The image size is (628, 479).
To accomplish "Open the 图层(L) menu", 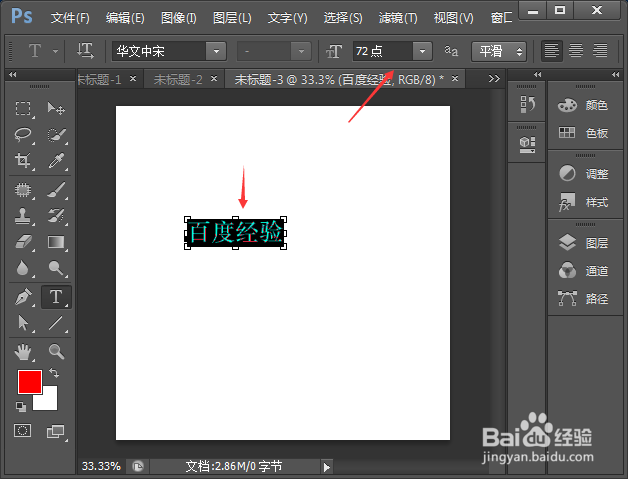I will [232, 18].
